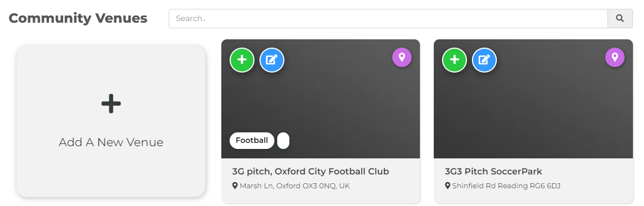Click the Marsh Ln, Oxford OX3 0NQ address
Image resolution: width=644 pixels, height=206 pixels.
coord(294,186)
